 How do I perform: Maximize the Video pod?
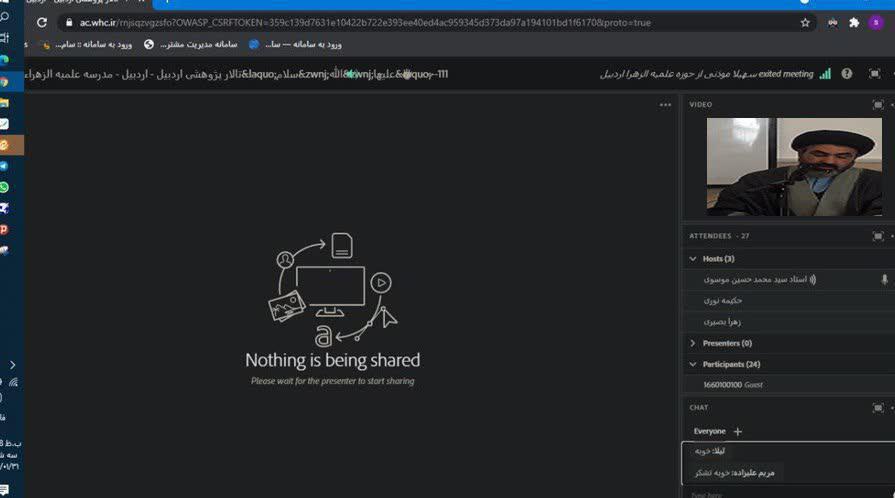coord(877,104)
